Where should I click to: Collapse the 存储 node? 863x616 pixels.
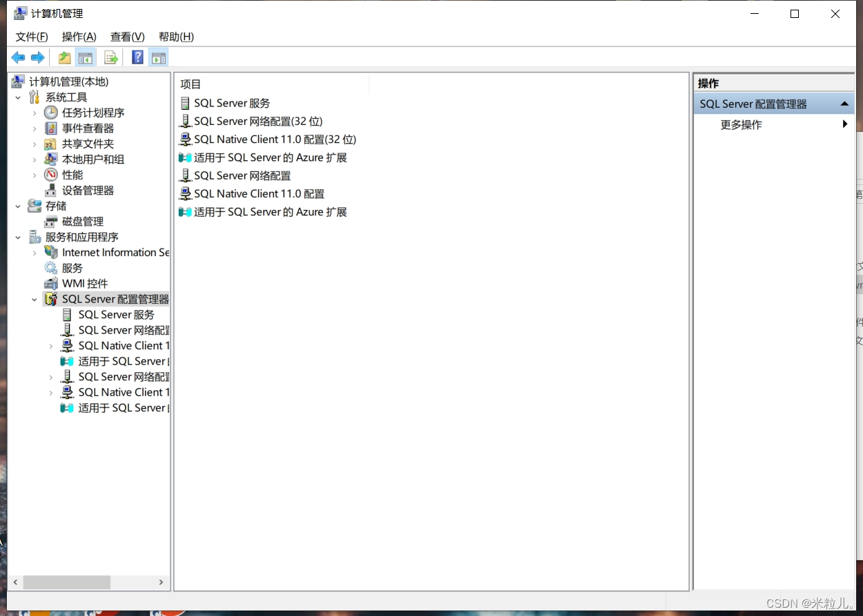tap(18, 206)
